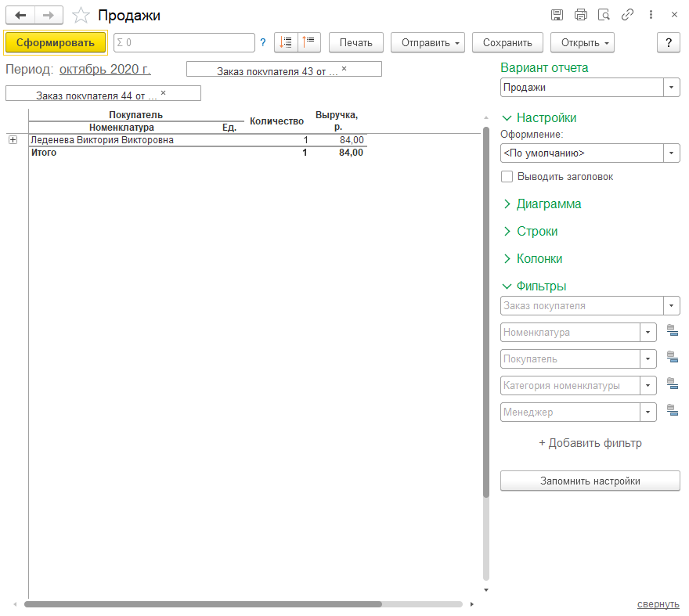Click the save icon in title bar
The width and height of the screenshot is (689, 616).
(x=557, y=15)
